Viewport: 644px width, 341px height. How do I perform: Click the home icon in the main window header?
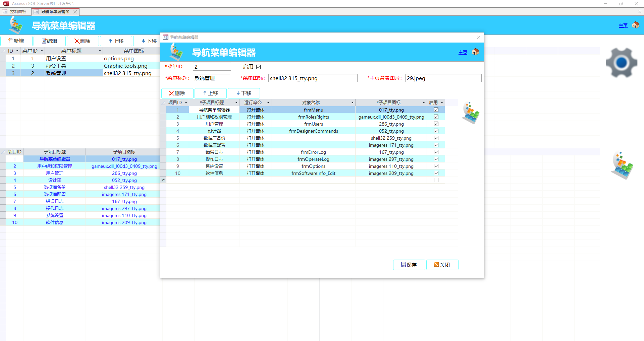pos(636,25)
